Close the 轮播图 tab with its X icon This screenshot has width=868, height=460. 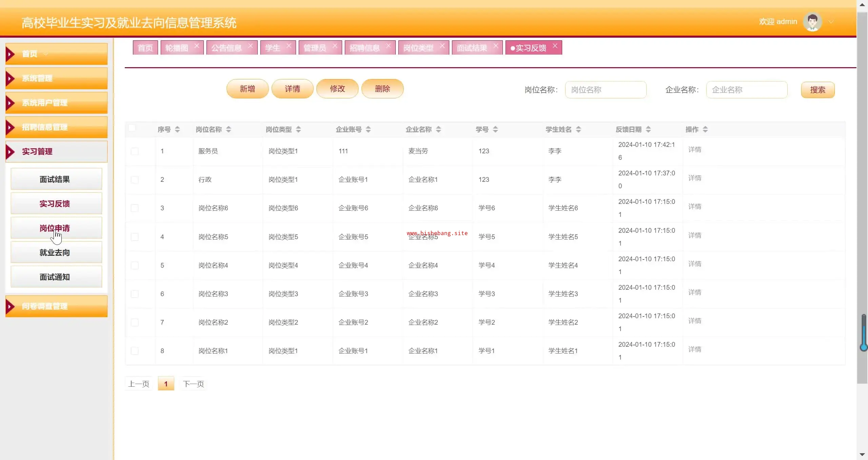[x=197, y=46]
